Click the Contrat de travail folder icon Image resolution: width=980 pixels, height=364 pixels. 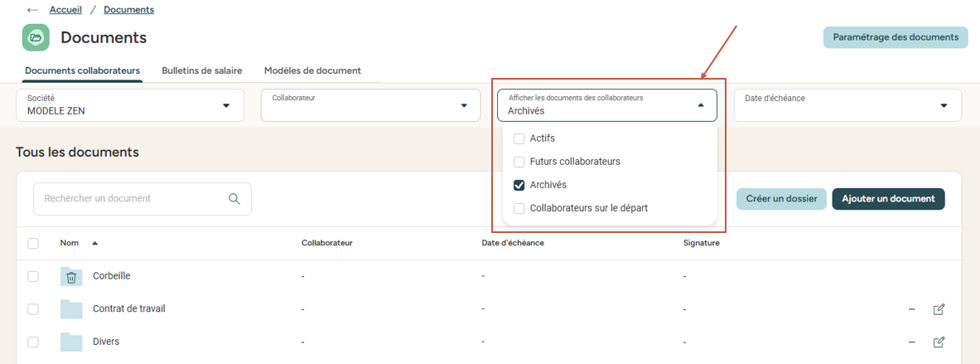71,309
